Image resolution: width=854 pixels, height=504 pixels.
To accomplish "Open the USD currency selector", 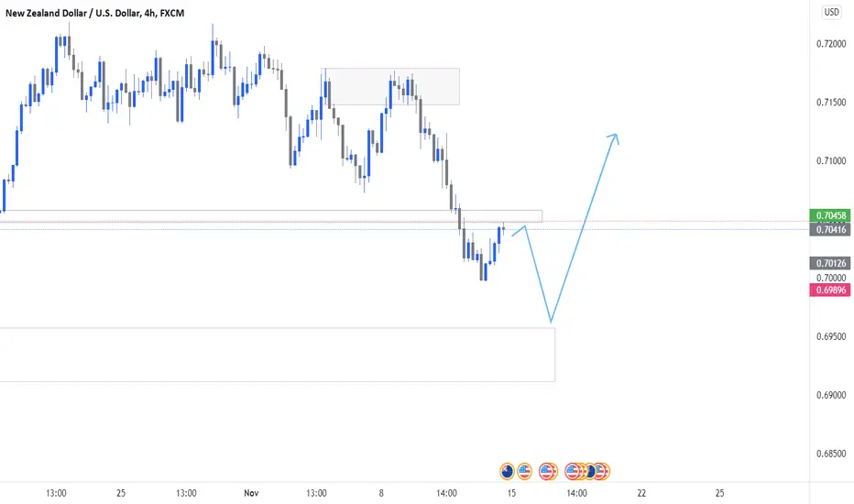I will [x=831, y=12].
